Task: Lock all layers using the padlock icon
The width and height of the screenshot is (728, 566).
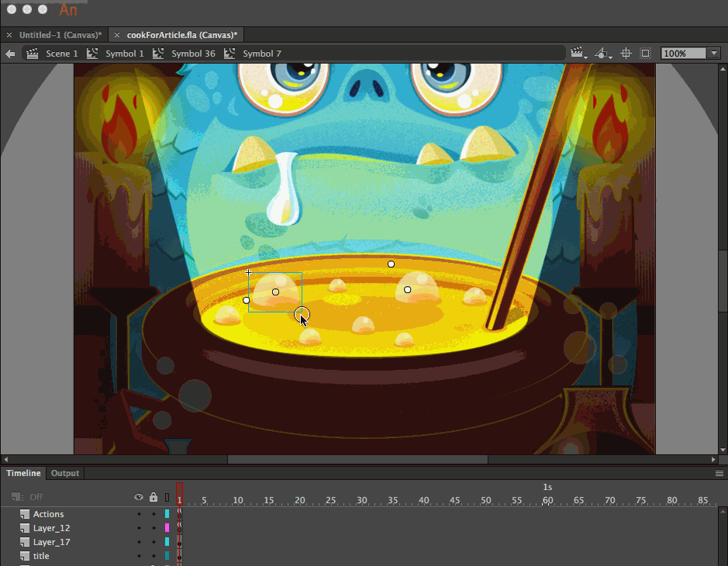Action: click(153, 497)
